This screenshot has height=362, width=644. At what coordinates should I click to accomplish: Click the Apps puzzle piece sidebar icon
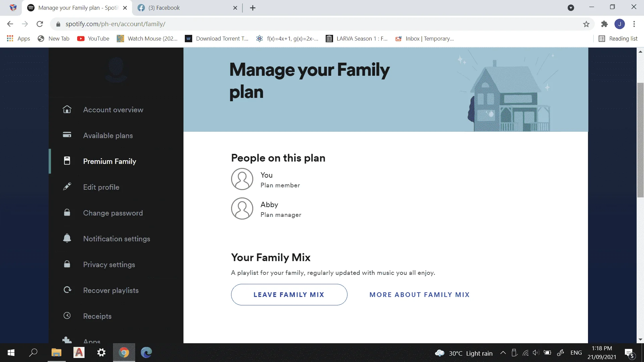(x=67, y=340)
